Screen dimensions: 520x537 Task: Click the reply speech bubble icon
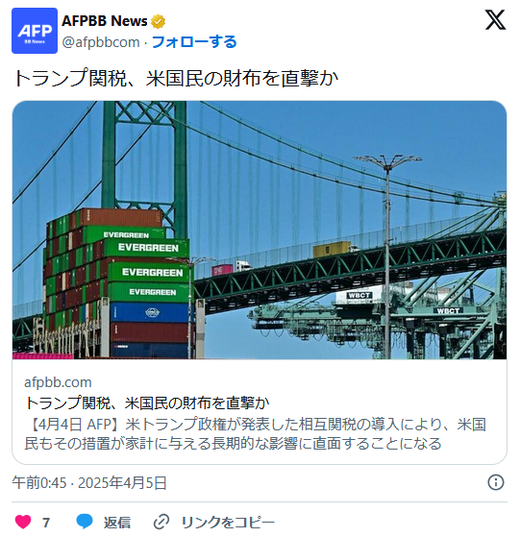[x=84, y=522]
